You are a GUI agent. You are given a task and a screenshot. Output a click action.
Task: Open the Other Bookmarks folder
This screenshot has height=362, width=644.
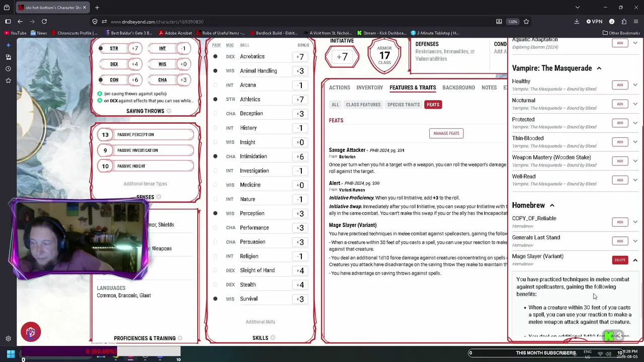tap(621, 33)
